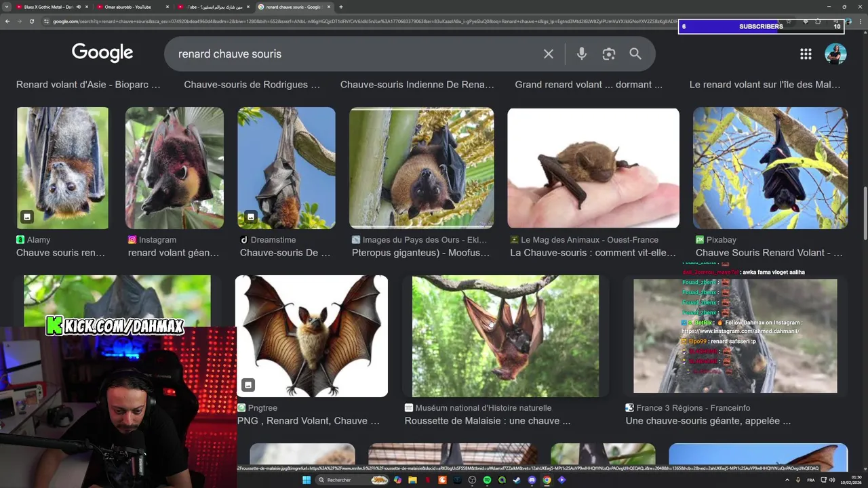
Task: Open the Dreamstime hanging bat thumbnail
Action: tap(286, 167)
